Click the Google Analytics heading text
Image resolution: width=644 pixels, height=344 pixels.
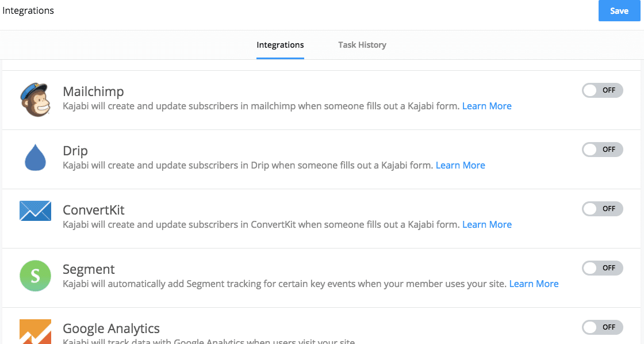[111, 328]
